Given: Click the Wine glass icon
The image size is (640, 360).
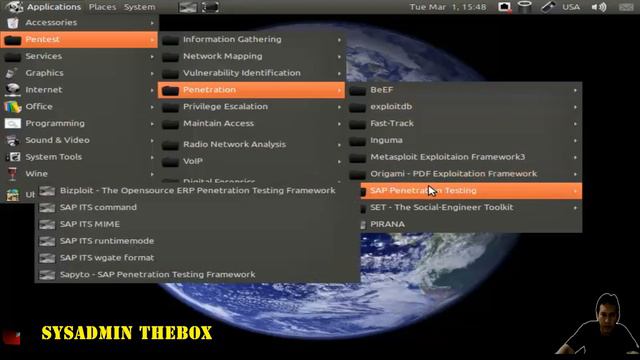Looking at the screenshot, I should point(13,173).
